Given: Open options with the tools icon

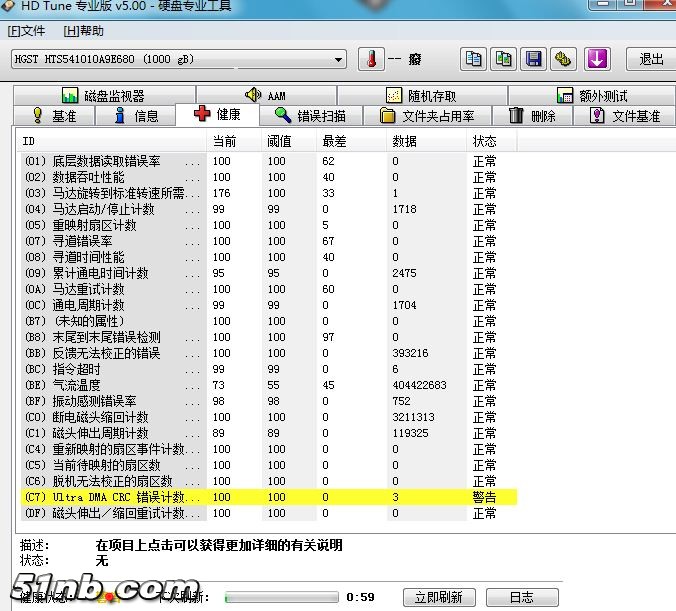Looking at the screenshot, I should click(564, 59).
